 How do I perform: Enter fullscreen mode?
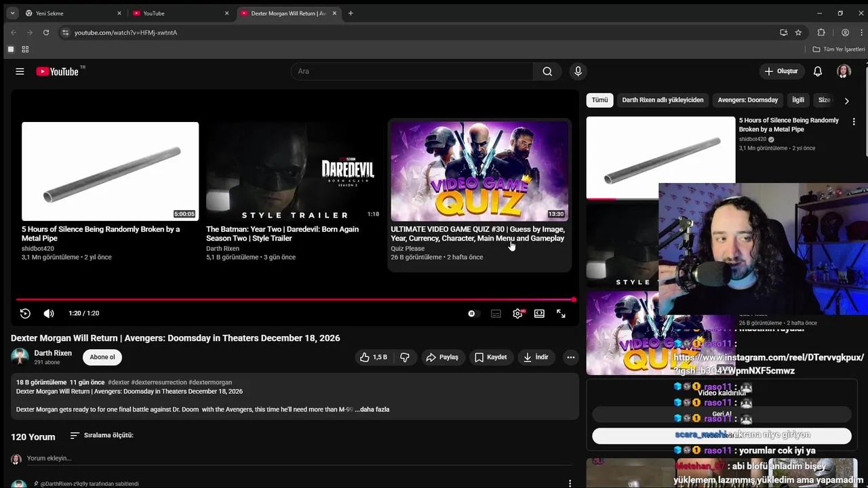click(x=561, y=313)
